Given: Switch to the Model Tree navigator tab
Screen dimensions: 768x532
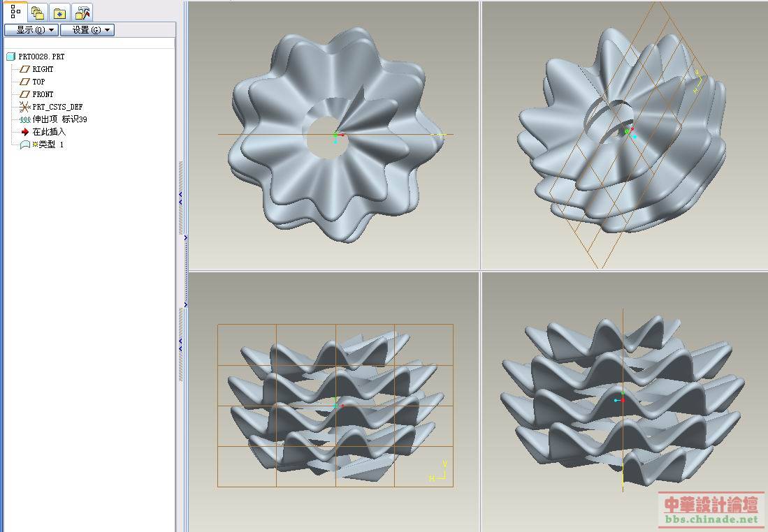Looking at the screenshot, I should pos(15,12).
